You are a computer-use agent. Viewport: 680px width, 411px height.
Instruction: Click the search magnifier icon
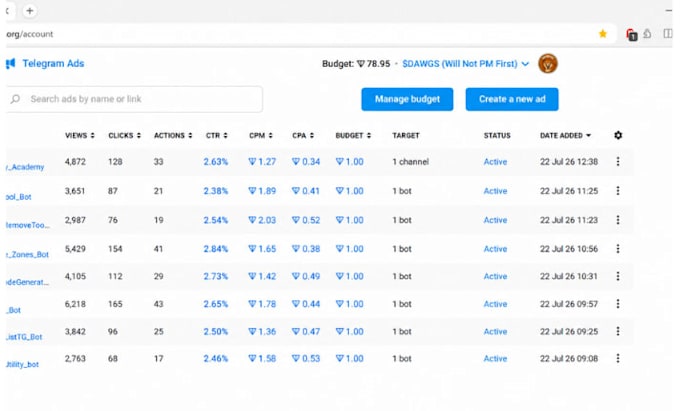coord(16,99)
